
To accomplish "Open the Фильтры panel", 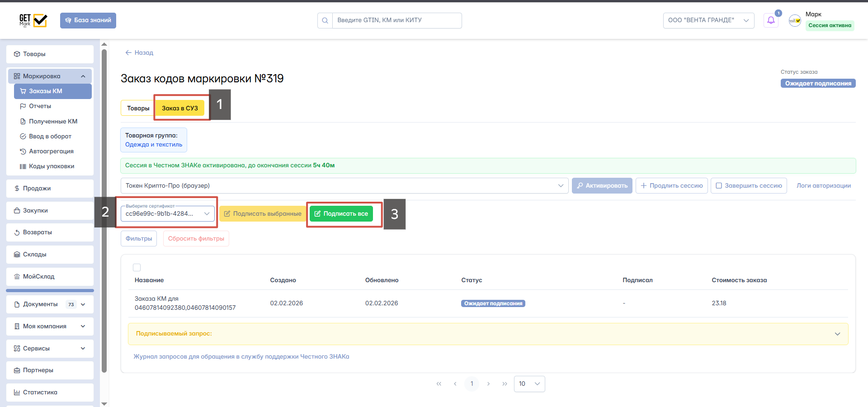I will [x=139, y=239].
